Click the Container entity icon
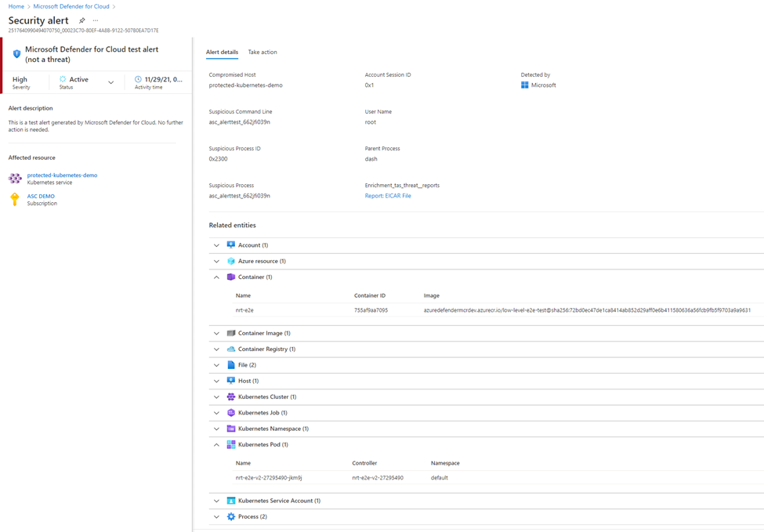 point(231,277)
